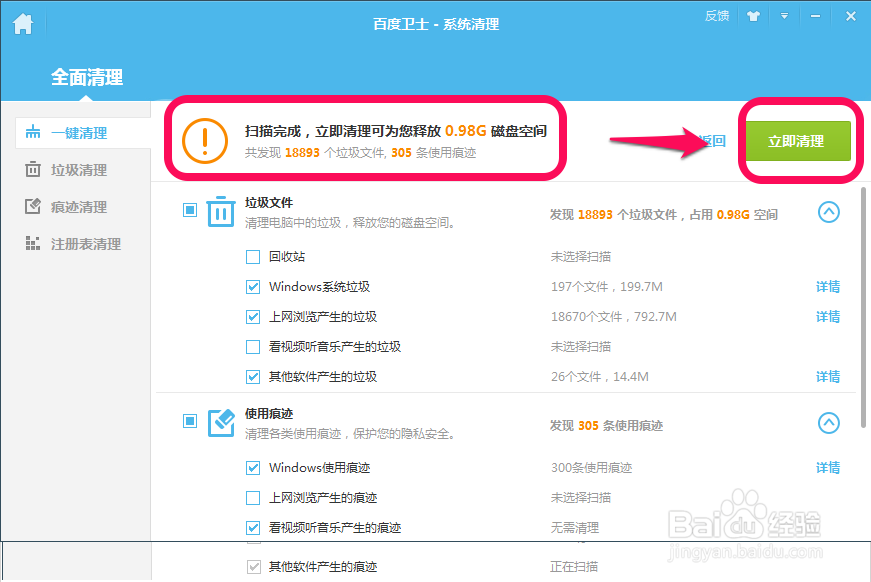Viewport: 871px width, 582px height.
Task: Open 垃圾清理 in sidebar
Action: (79, 170)
